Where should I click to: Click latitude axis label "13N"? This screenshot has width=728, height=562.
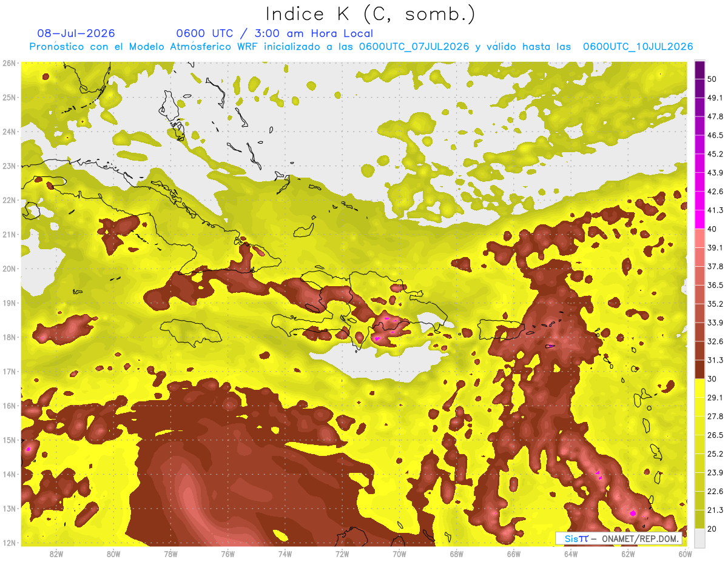coord(8,508)
